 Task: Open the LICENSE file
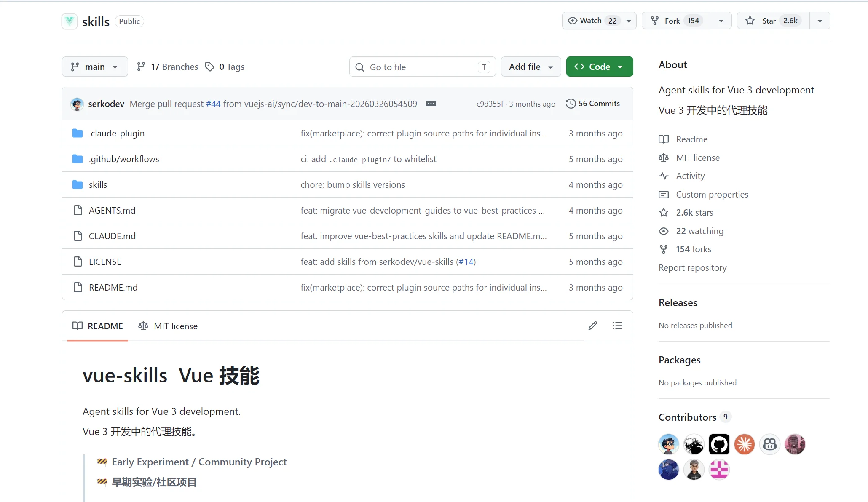tap(105, 262)
